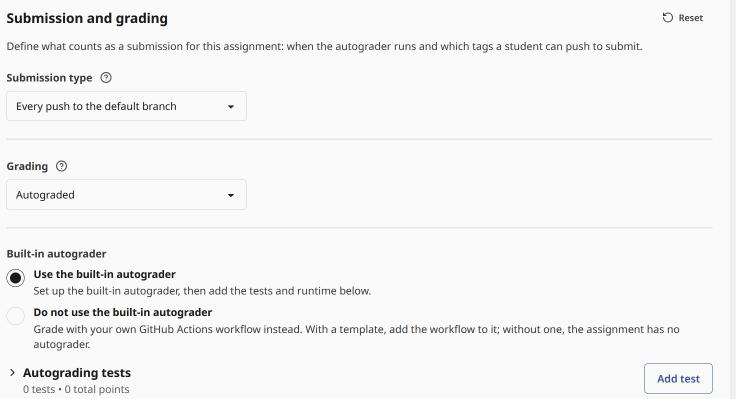Click the '0 tests • 0 total points' summary
This screenshot has height=399, width=736.
(x=76, y=389)
